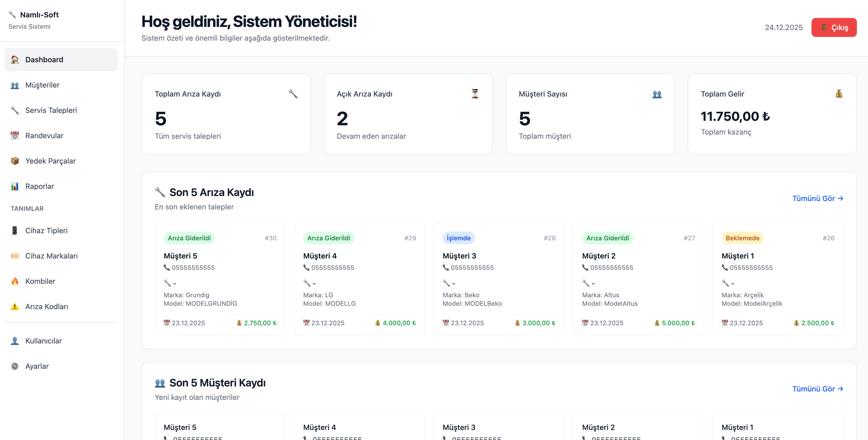
Task: Click the Toplam Arıza Kaydı count 5
Action: tap(161, 119)
